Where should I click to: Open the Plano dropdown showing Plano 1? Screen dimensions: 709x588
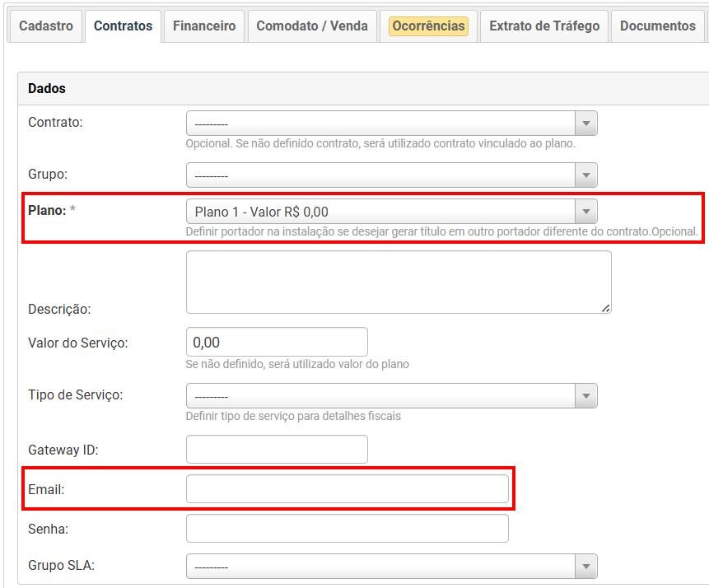[x=391, y=212]
